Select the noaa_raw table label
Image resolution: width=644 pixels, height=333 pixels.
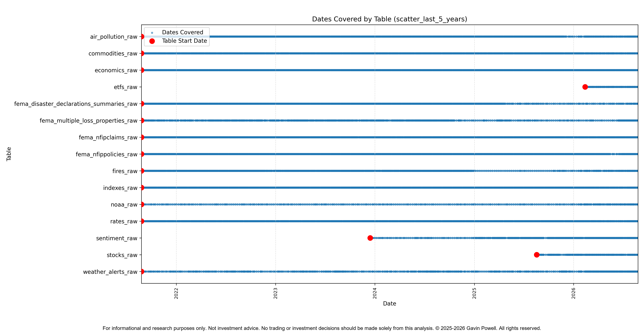(124, 205)
